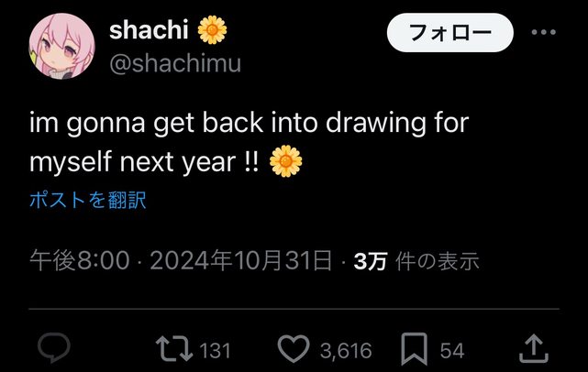588x372 pixels.
Task: Click the 3,616 likes count
Action: coord(345,350)
